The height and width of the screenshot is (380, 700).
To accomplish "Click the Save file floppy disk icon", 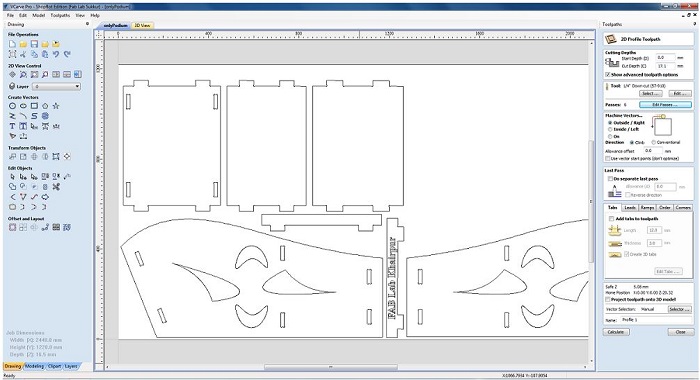I will (34, 44).
